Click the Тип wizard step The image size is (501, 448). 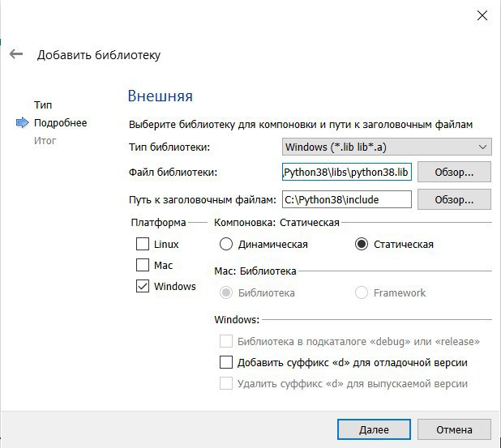click(43, 105)
